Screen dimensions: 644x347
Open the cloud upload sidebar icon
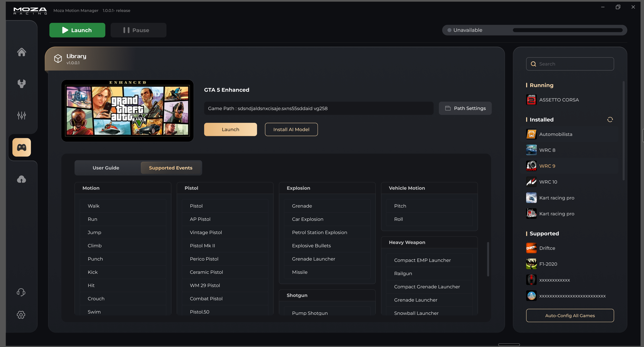[x=22, y=179]
